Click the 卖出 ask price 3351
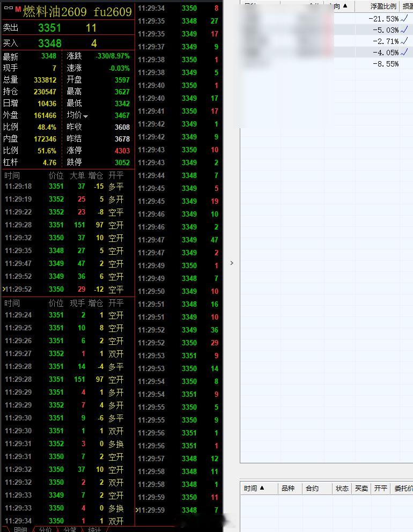Viewport: 413px width, 532px height. pos(49,28)
